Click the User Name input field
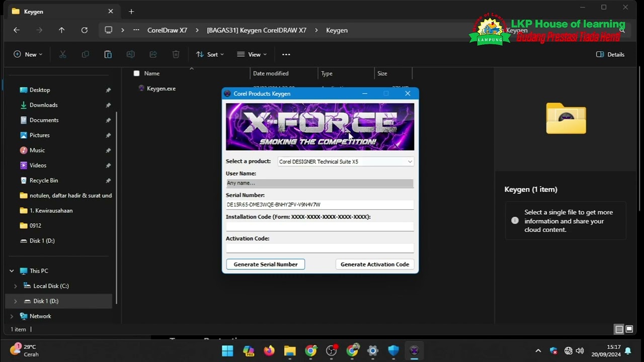This screenshot has height=362, width=644. [320, 183]
